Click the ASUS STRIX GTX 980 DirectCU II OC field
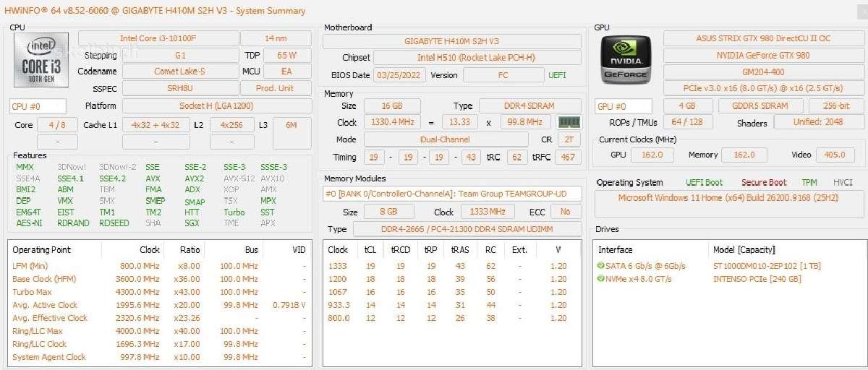 click(763, 38)
